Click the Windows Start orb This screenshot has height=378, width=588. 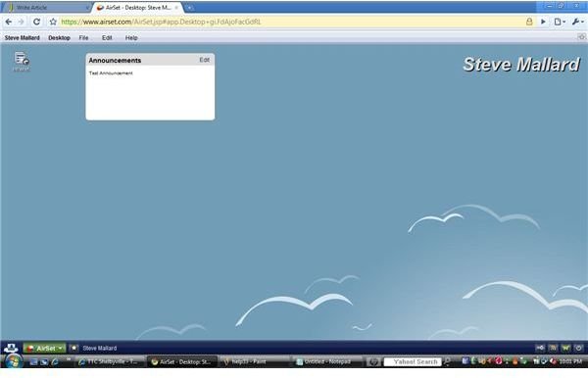click(14, 361)
